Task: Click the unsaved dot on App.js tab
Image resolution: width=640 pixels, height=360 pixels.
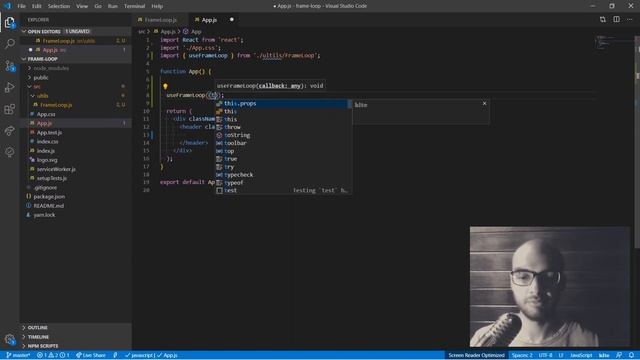Action: coord(231,20)
